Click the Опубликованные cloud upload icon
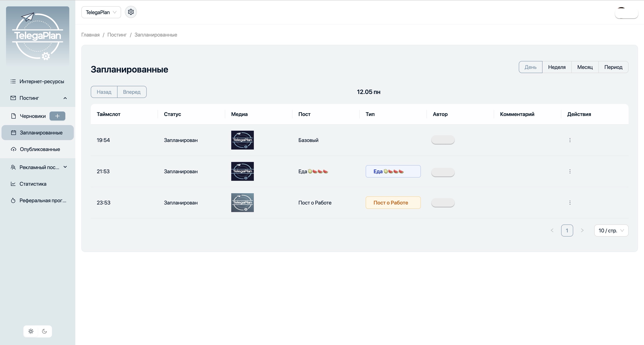This screenshot has width=644, height=345. (x=14, y=149)
